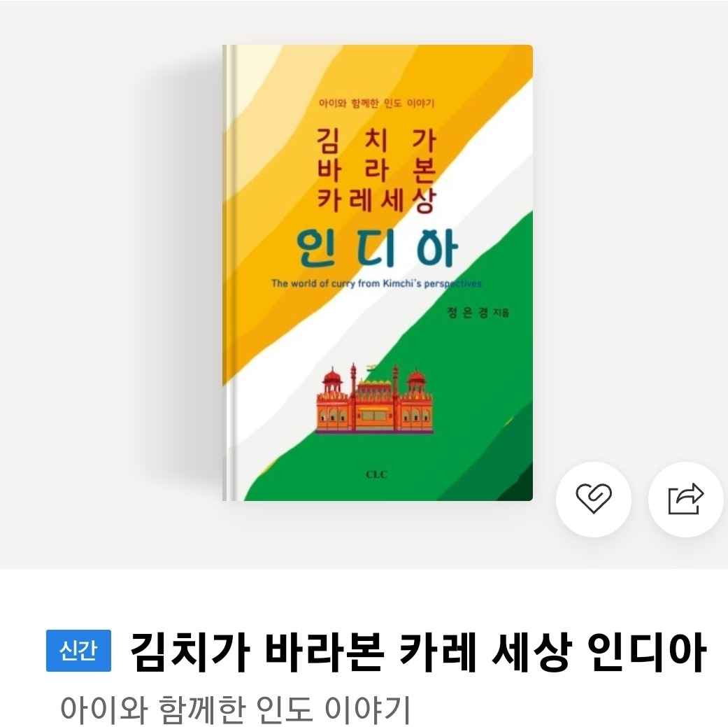This screenshot has width=728, height=727.
Task: Open the book cover image
Action: click(378, 273)
